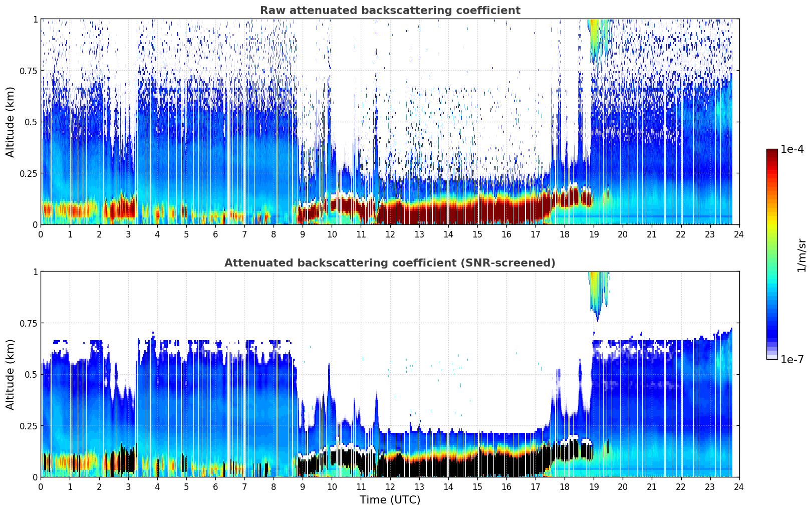Click altitude tick '0.75' on the raw plot
The image size is (812, 511).
point(29,71)
